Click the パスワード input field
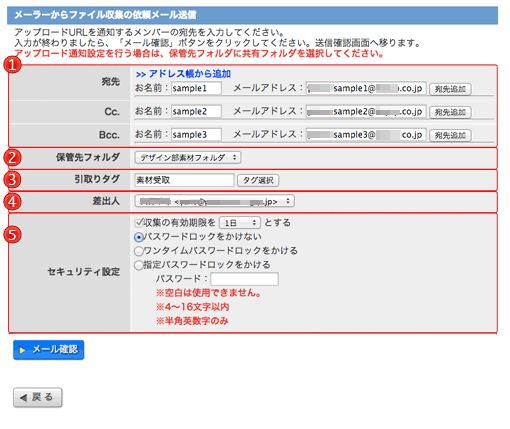The image size is (510, 429). [x=244, y=279]
